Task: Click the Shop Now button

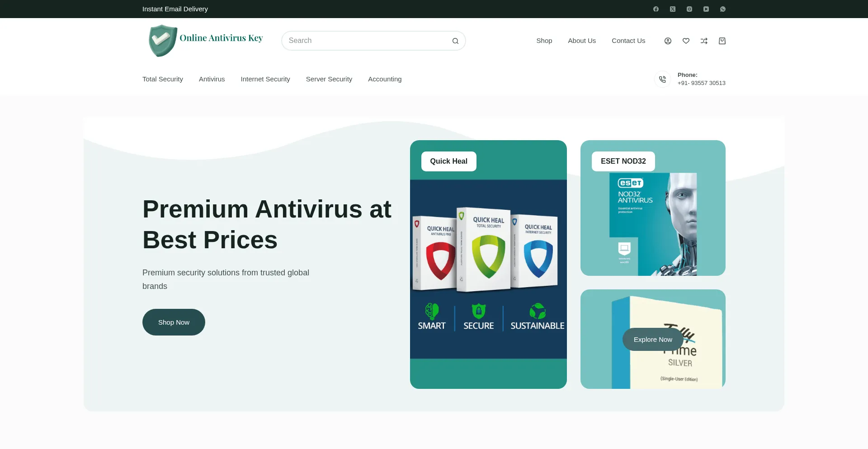Action: (174, 322)
